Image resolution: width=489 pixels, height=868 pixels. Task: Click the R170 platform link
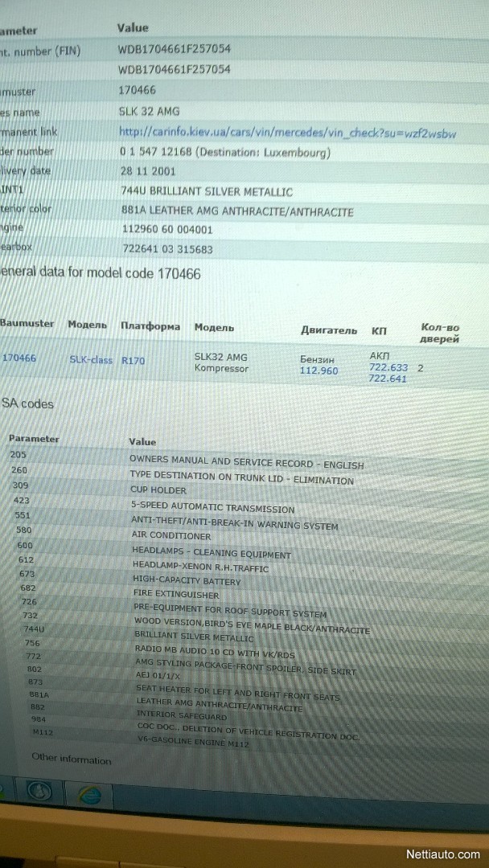133,361
